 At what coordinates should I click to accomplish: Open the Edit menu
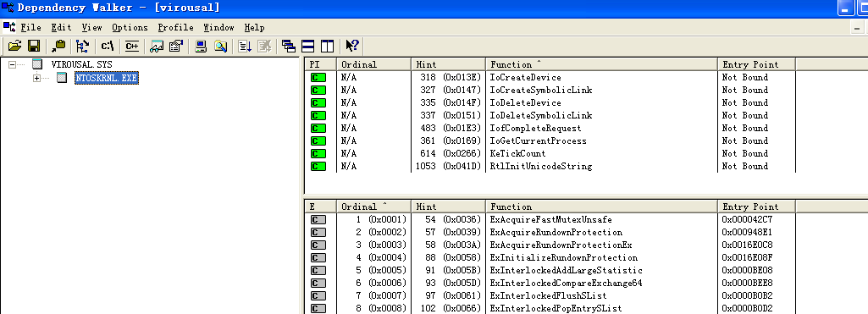tap(62, 27)
